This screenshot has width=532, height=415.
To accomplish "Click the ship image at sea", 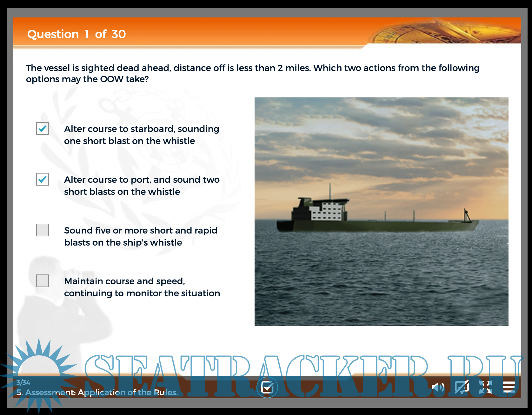I will click(x=381, y=211).
